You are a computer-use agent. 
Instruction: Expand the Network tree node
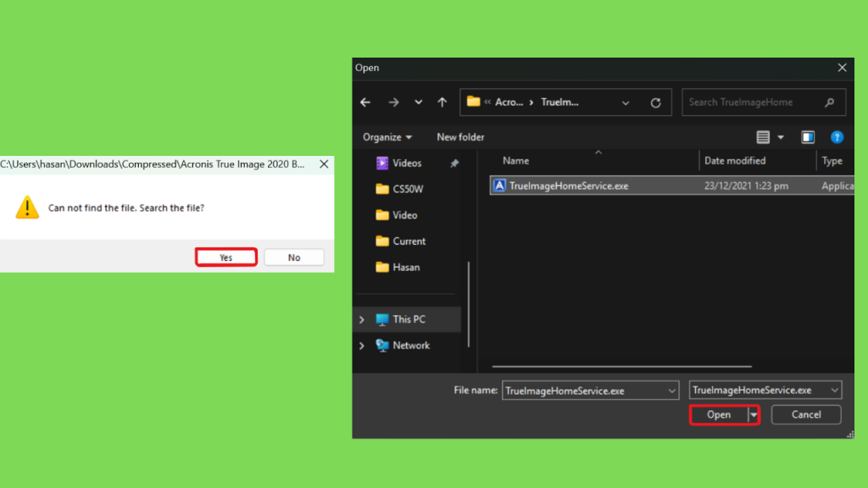coord(362,346)
